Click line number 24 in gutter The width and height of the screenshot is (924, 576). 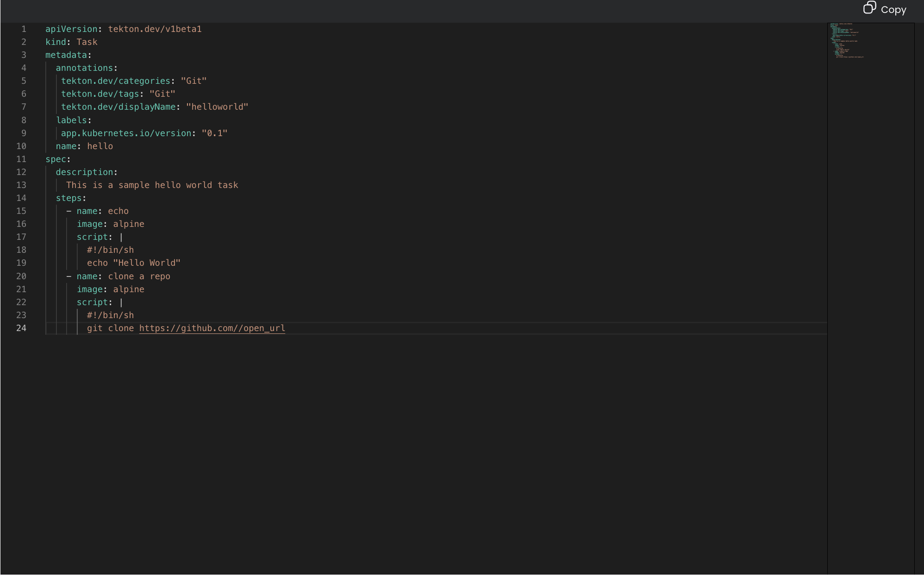[21, 328]
